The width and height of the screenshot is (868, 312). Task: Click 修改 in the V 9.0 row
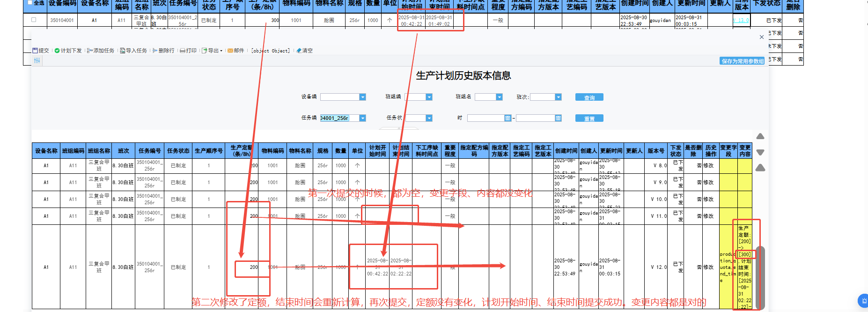point(708,182)
